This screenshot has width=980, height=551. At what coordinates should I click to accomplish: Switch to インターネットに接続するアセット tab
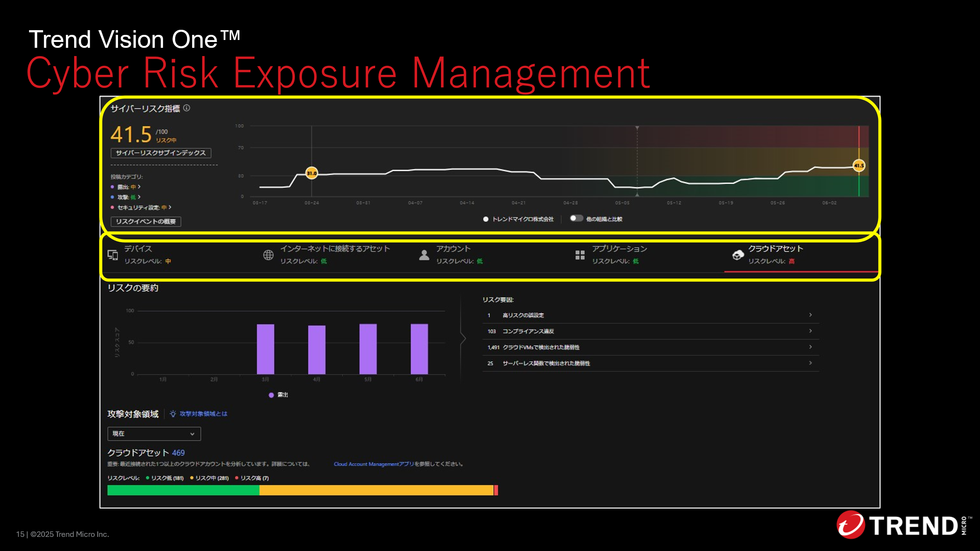[x=335, y=249]
